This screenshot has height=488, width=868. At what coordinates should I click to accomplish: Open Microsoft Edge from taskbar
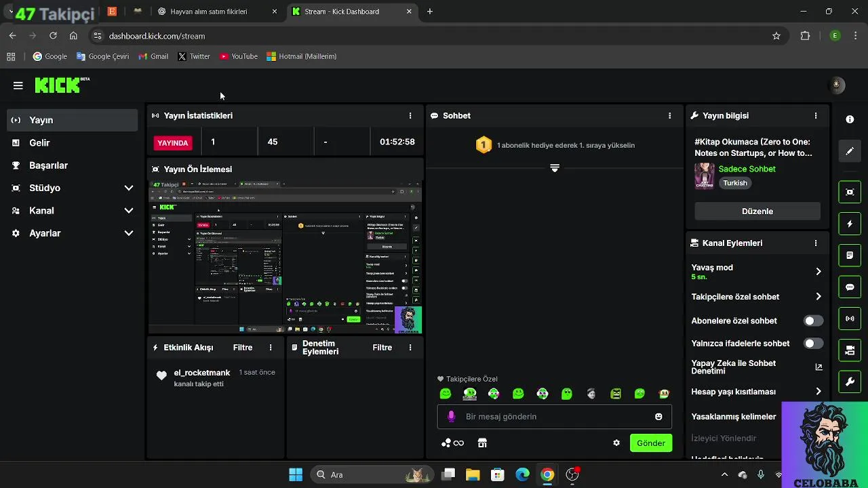(522, 475)
